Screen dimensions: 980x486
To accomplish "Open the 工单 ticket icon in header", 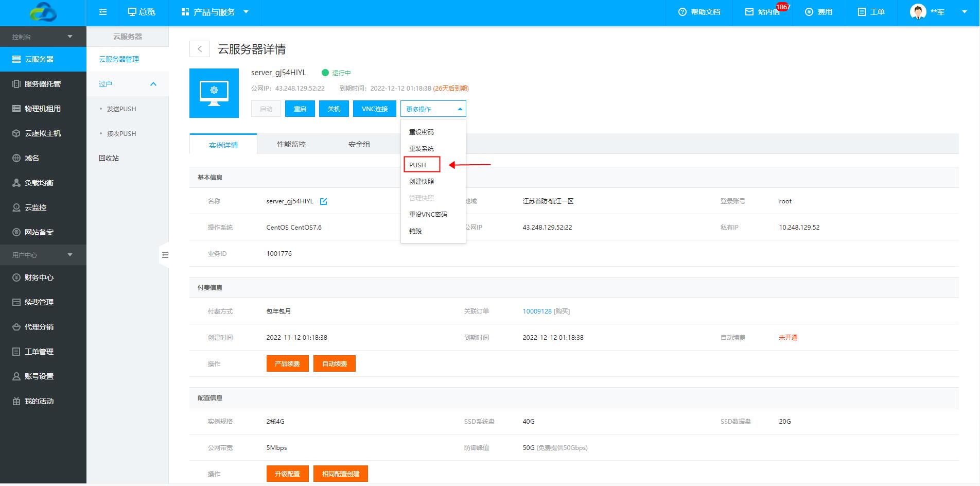I will (862, 12).
